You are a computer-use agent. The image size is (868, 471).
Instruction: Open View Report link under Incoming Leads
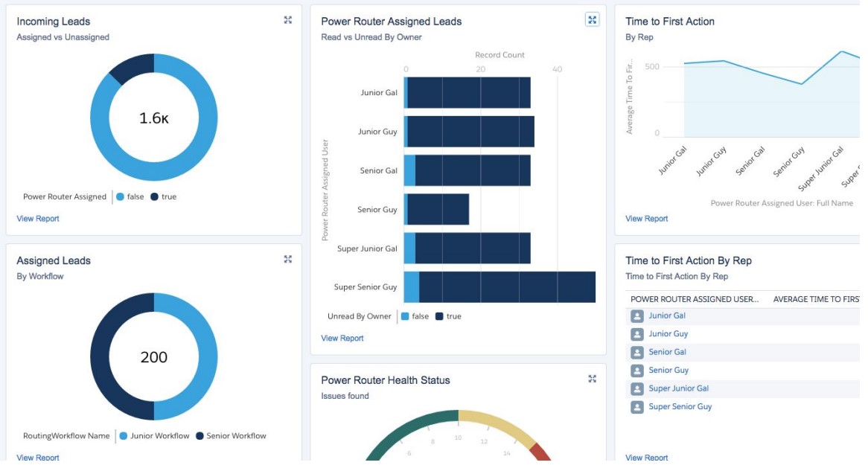pos(38,219)
